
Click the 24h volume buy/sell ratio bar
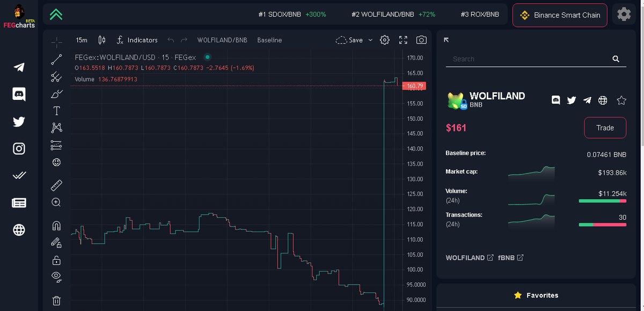[x=602, y=200]
